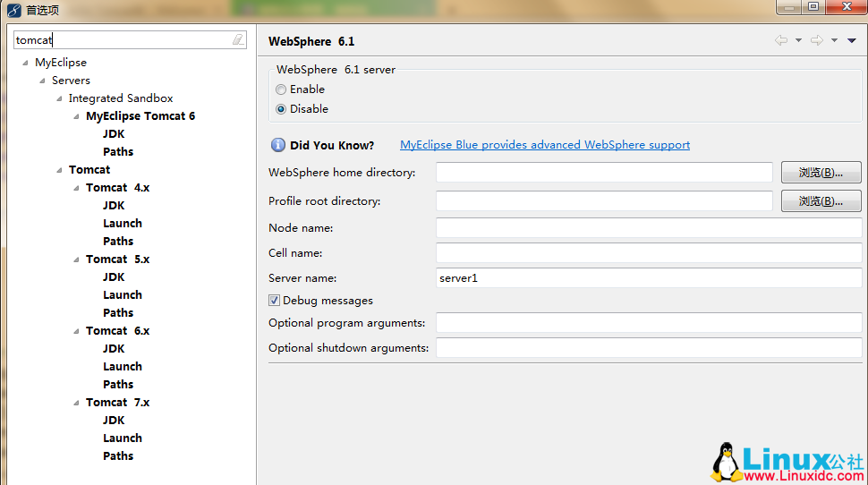868x485 pixels.
Task: Click the Profile root directory field
Action: [x=604, y=201]
